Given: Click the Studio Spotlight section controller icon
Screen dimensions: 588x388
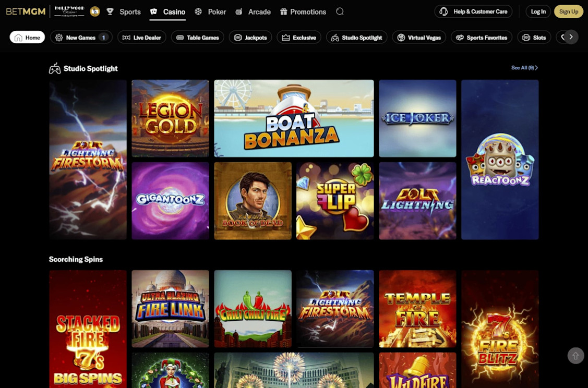Looking at the screenshot, I should click(x=55, y=69).
